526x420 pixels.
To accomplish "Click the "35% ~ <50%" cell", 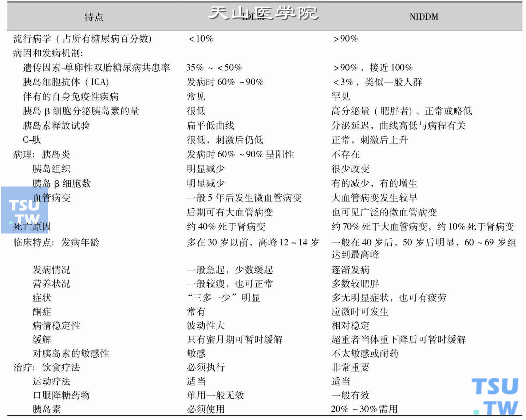I will (x=214, y=67).
